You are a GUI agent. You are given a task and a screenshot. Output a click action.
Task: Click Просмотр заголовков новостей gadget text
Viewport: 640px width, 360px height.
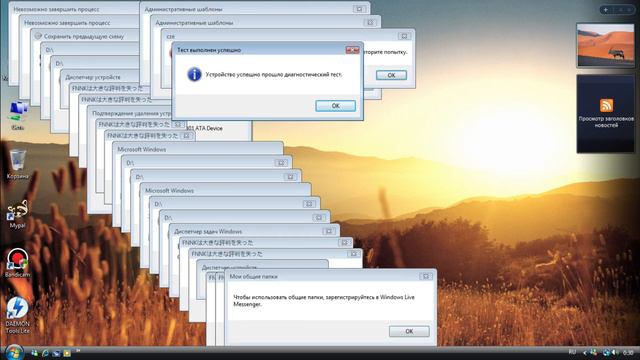(606, 122)
